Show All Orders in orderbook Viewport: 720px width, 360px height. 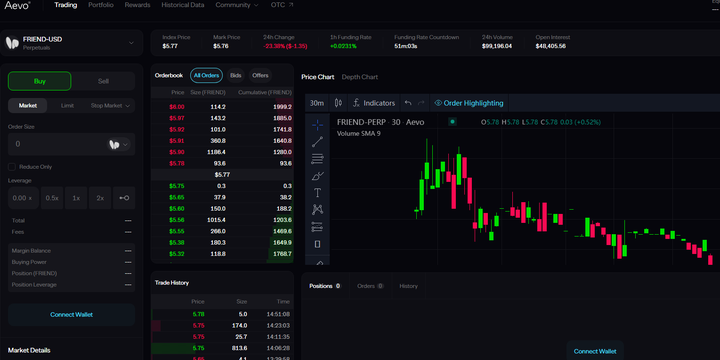tap(206, 75)
